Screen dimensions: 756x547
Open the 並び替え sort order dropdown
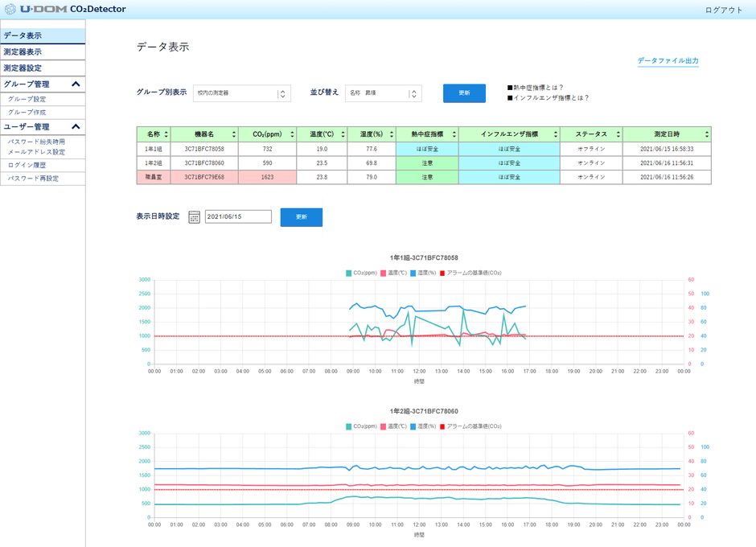383,93
